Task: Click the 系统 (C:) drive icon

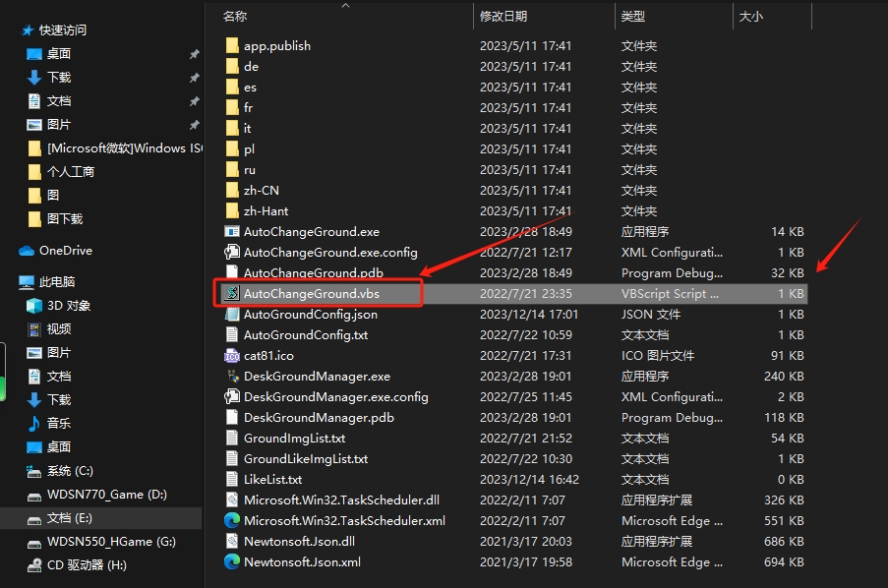Action: [34, 471]
